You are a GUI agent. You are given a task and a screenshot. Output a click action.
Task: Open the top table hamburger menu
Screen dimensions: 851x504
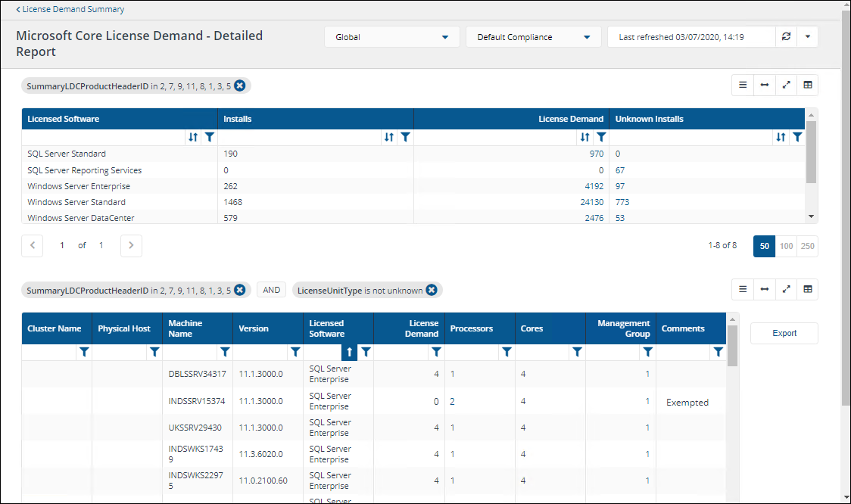pyautogui.click(x=743, y=85)
